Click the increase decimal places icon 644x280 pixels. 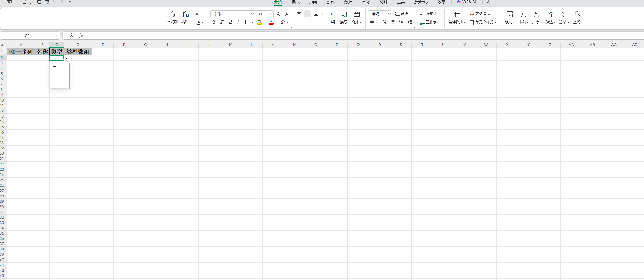pyautogui.click(x=401, y=22)
